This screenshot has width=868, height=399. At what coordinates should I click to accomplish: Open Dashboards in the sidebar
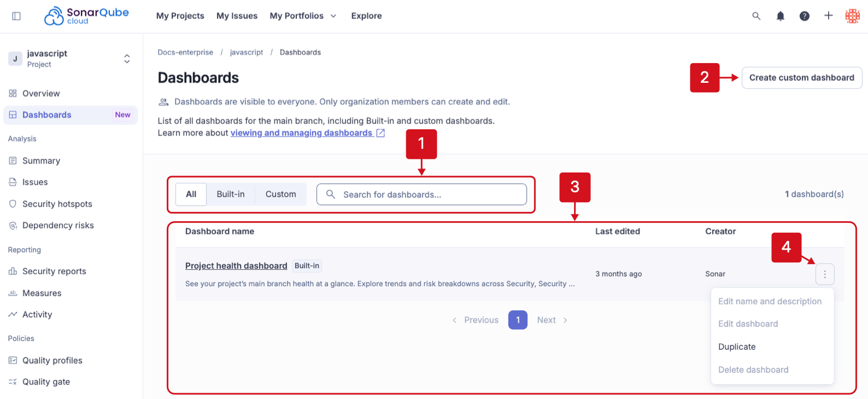71,115
